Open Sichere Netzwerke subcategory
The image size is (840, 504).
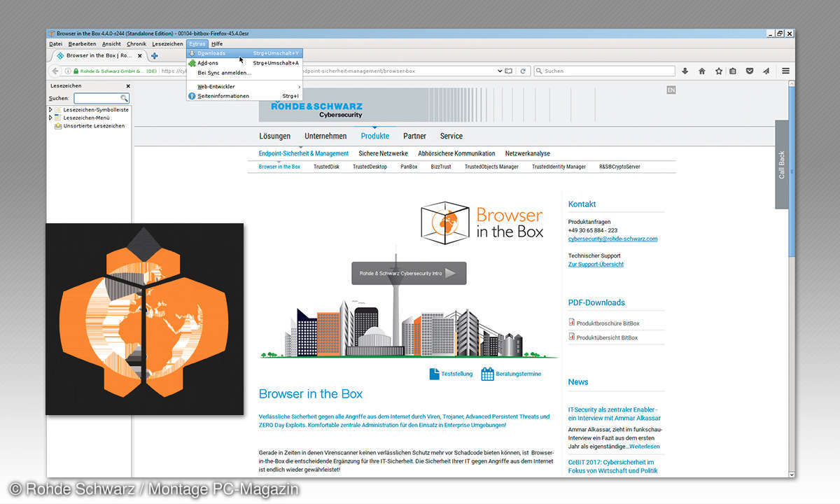[383, 153]
